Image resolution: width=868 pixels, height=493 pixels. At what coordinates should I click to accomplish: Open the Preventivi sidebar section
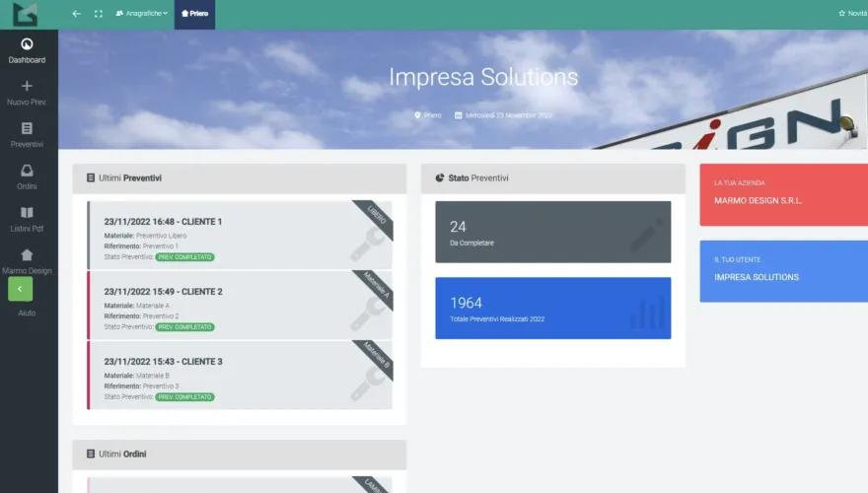(27, 135)
